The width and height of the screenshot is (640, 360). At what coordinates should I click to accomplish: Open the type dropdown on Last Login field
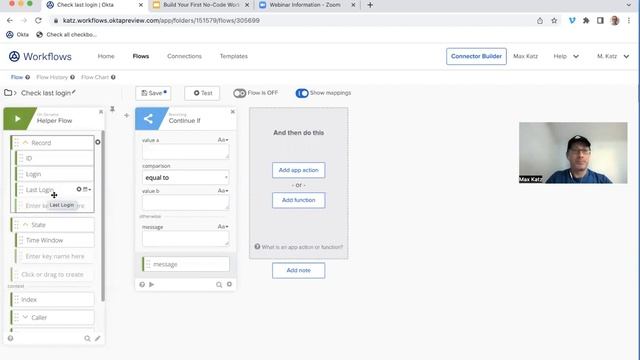coord(87,189)
